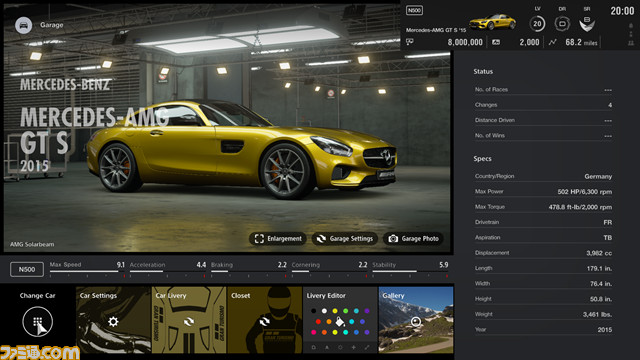
Task: Select the yellow car thumbnail in header
Action: (x=492, y=22)
